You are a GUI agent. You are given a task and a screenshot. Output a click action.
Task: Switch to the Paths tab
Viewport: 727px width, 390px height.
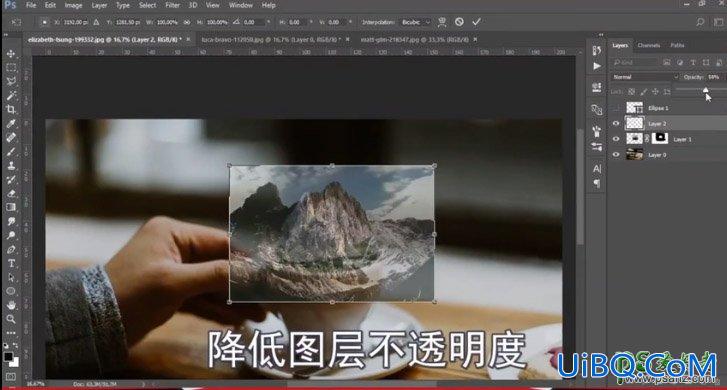click(x=677, y=45)
